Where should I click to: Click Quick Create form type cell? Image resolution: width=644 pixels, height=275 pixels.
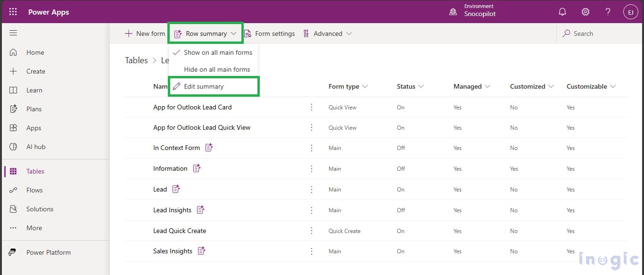point(344,231)
